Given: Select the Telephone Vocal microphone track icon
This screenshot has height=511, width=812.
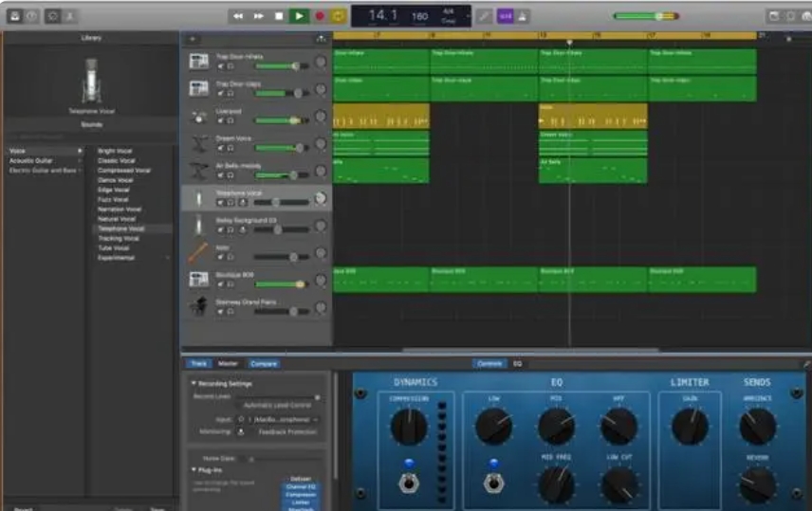Looking at the screenshot, I should [x=199, y=198].
